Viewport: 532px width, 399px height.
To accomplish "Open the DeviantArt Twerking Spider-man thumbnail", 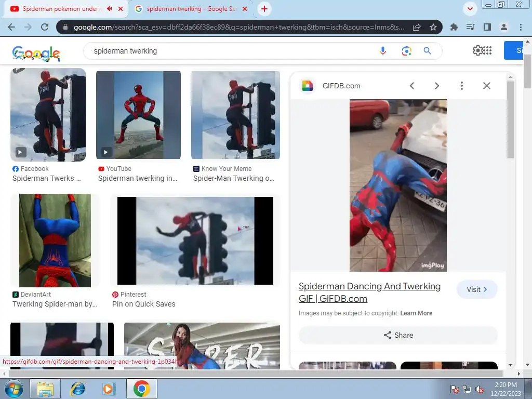I will (55, 241).
